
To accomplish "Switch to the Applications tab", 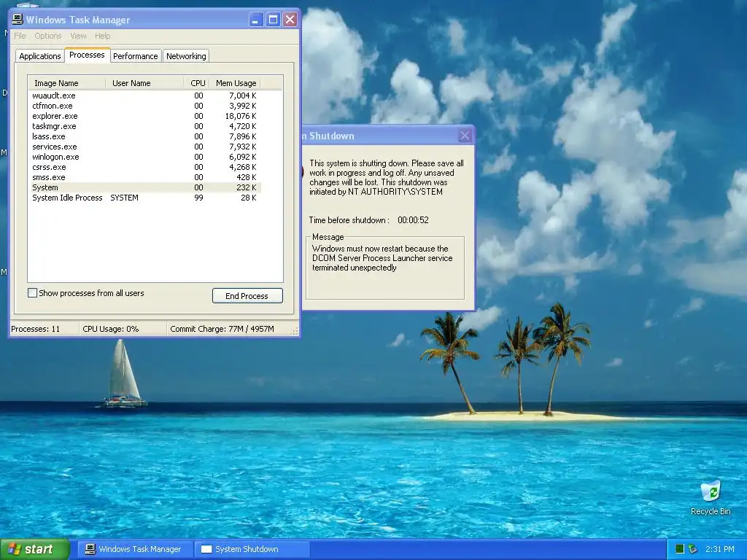I will point(40,55).
